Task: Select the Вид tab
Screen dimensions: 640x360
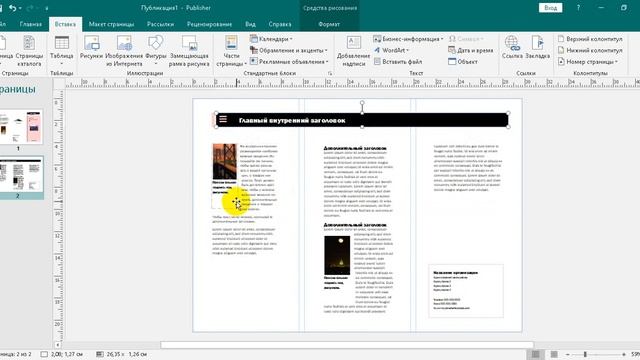Action: tap(250, 24)
